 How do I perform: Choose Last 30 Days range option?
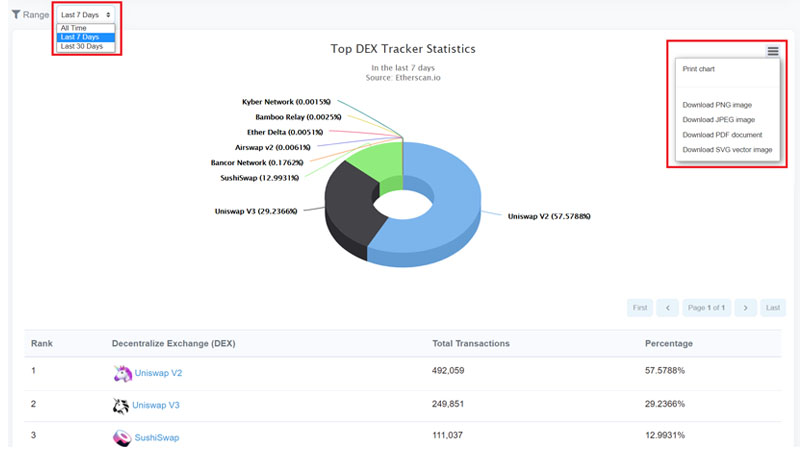click(86, 46)
